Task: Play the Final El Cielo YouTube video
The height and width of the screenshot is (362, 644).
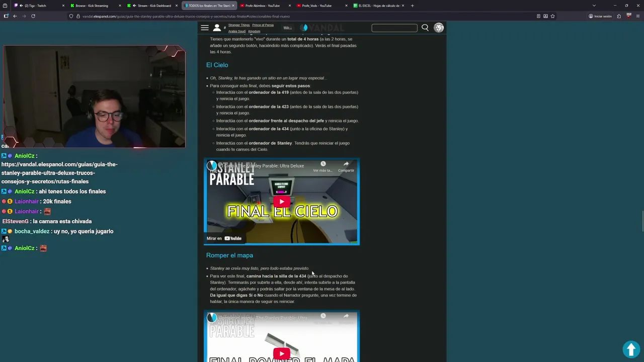Action: click(282, 202)
